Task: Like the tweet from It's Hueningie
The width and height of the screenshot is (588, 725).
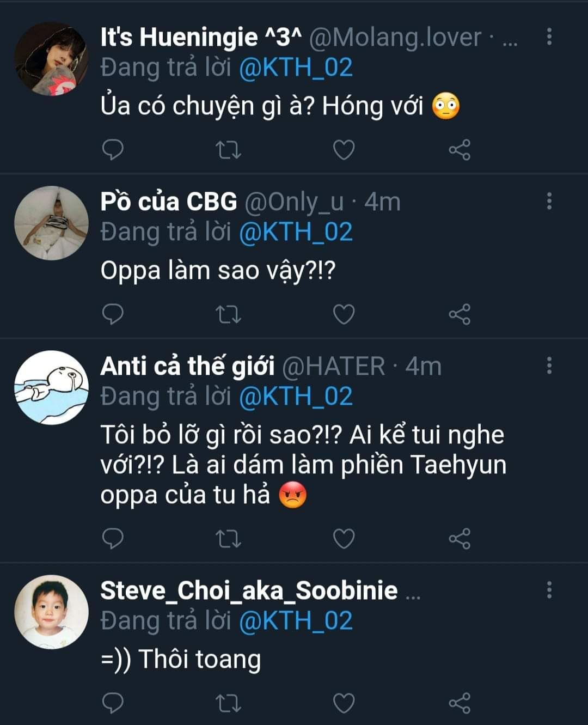Action: pyautogui.click(x=344, y=149)
